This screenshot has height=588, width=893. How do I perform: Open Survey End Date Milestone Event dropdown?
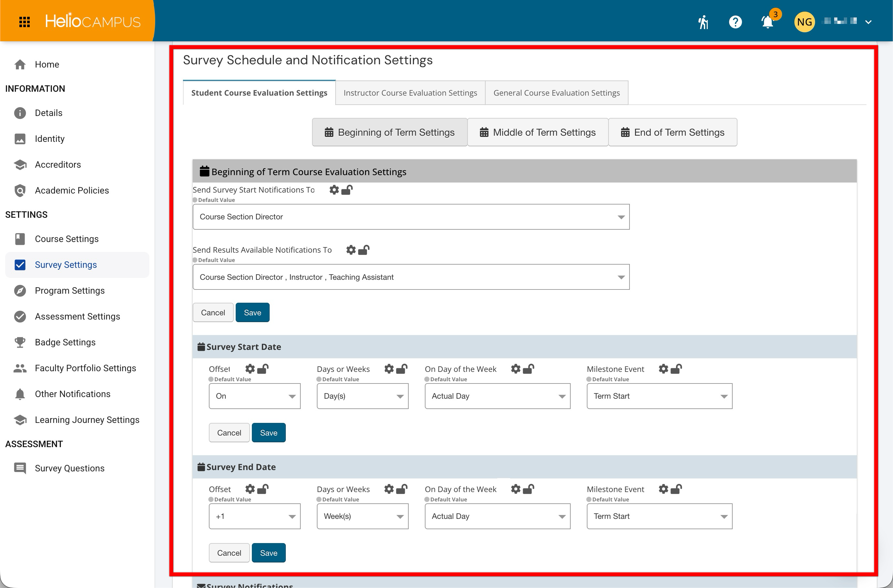click(659, 516)
